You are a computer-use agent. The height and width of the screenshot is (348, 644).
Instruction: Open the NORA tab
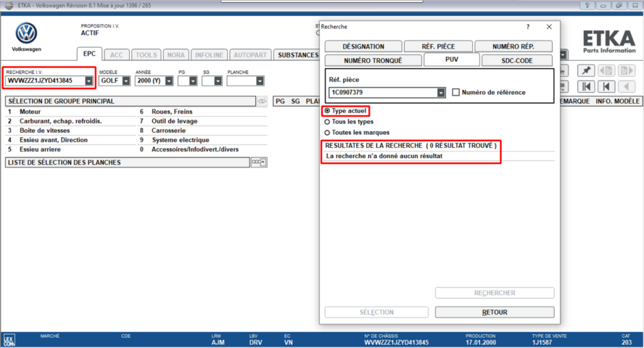click(x=176, y=55)
